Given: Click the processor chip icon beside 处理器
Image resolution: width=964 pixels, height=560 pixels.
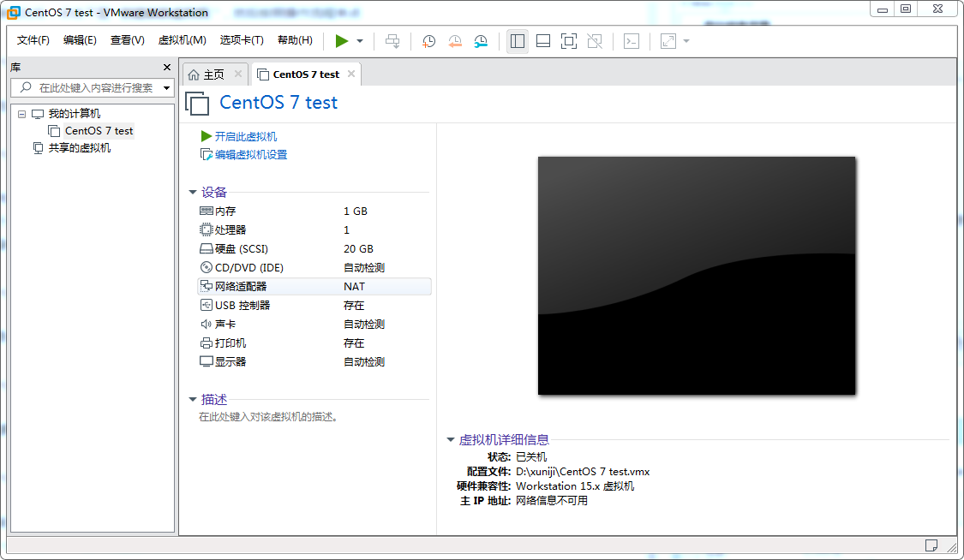Looking at the screenshot, I should pos(207,229).
